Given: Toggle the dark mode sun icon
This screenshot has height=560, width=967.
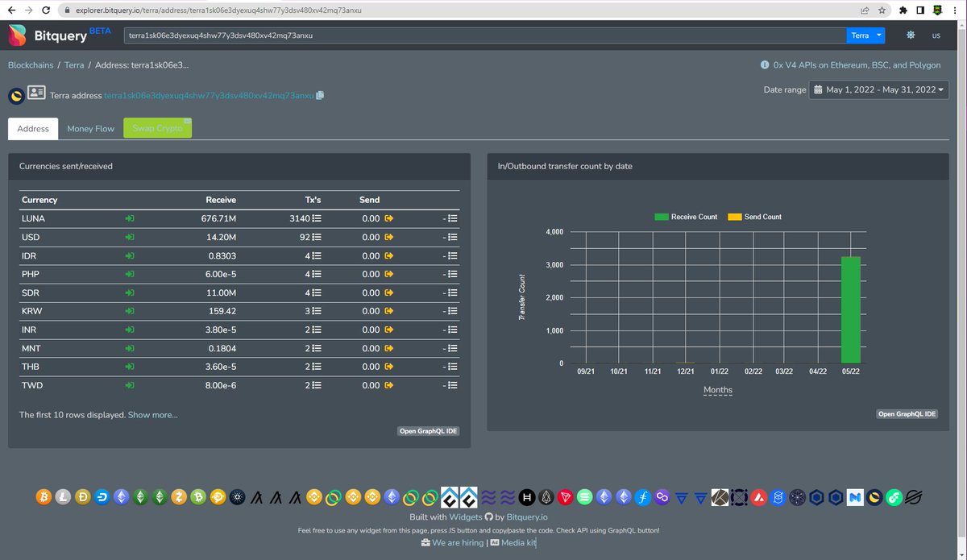Looking at the screenshot, I should 911,35.
